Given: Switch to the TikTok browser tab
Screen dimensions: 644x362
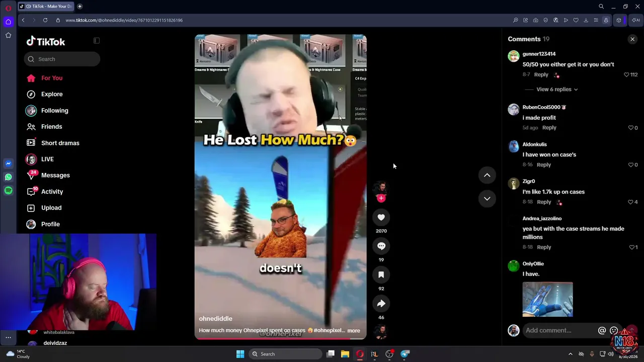Looking at the screenshot, I should (46, 7).
